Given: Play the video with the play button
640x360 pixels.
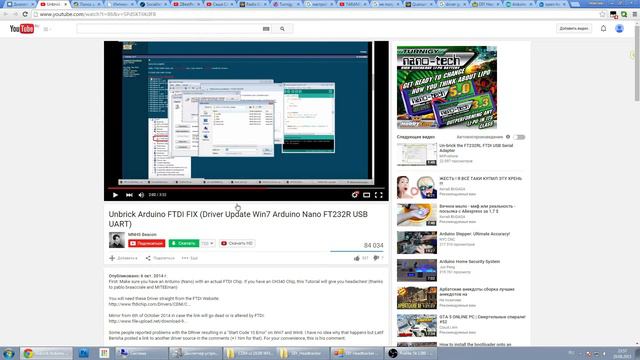Looking at the screenshot, I should coord(115,195).
